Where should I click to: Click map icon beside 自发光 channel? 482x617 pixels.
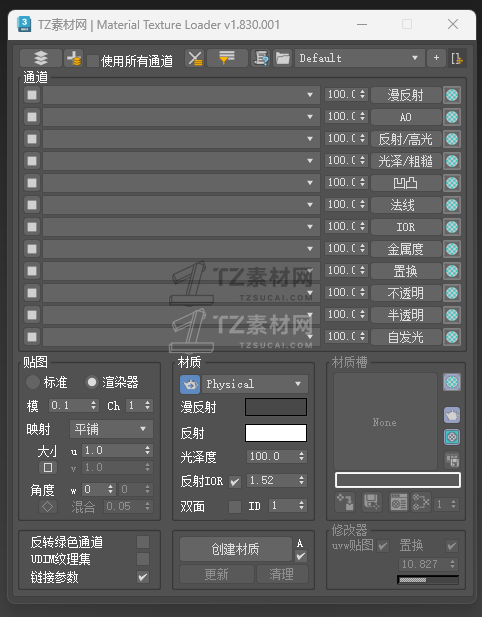point(452,337)
